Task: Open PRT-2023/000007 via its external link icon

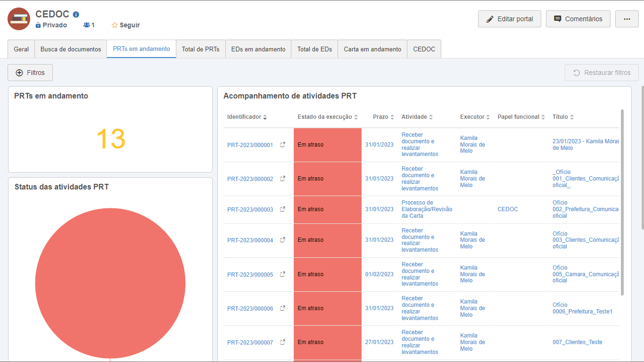Action: click(282, 342)
